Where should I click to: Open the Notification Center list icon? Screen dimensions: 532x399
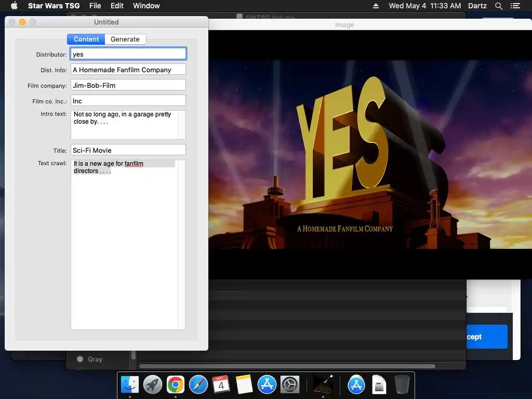coord(515,6)
